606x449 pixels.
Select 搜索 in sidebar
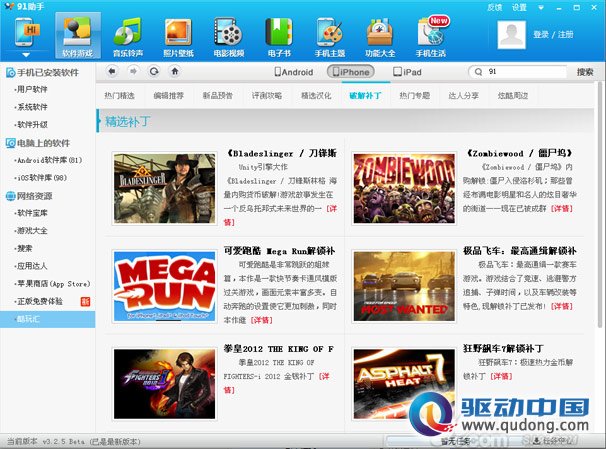click(24, 248)
